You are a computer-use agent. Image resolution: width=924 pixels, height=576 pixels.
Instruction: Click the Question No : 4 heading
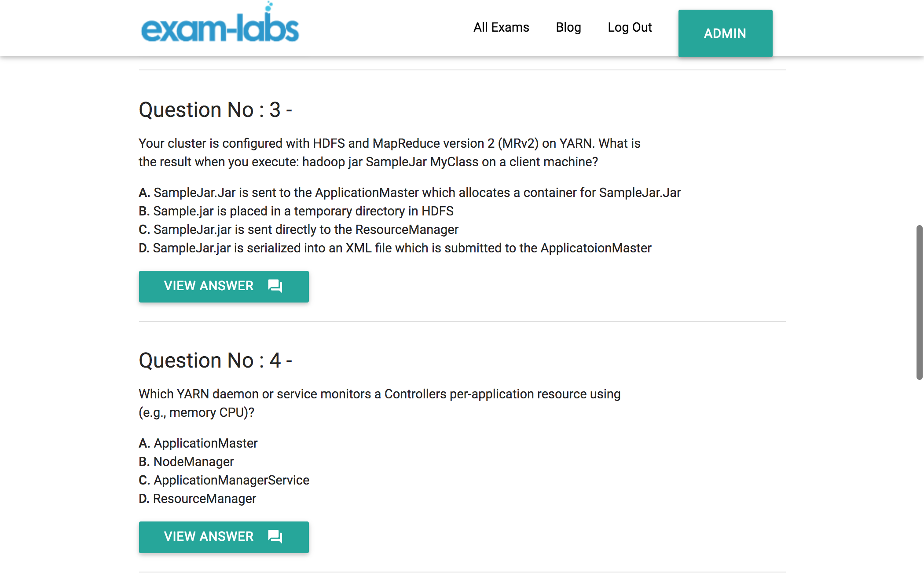(215, 361)
